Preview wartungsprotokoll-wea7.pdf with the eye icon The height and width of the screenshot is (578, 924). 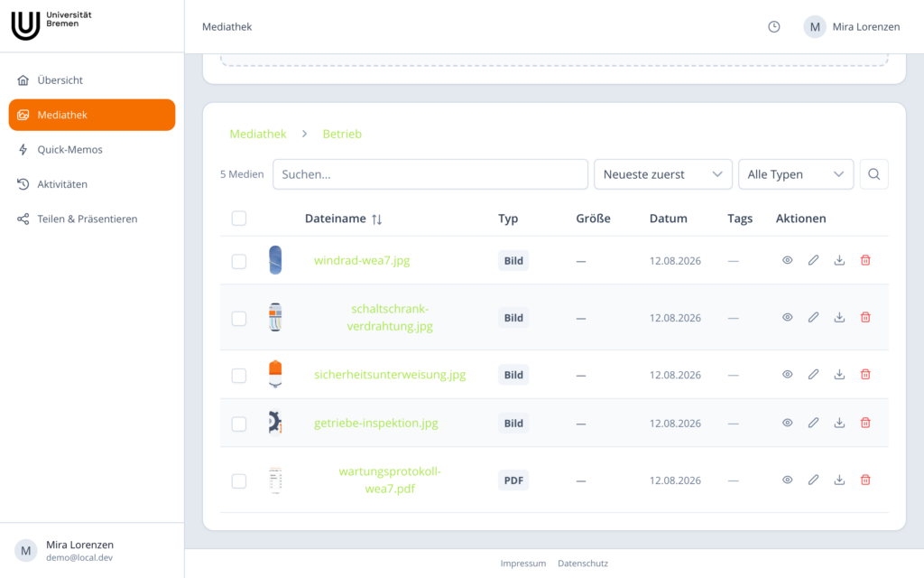point(787,480)
